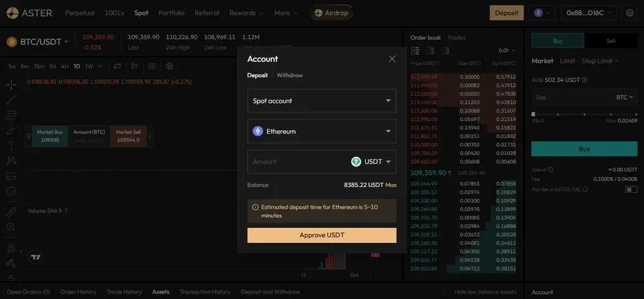Show asks-only order book view

[x=445, y=51]
